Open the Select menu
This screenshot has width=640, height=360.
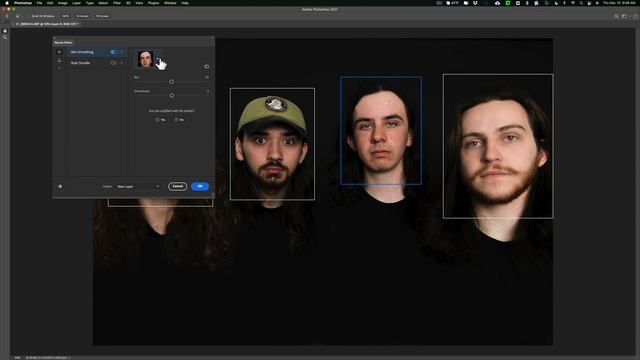click(103, 3)
